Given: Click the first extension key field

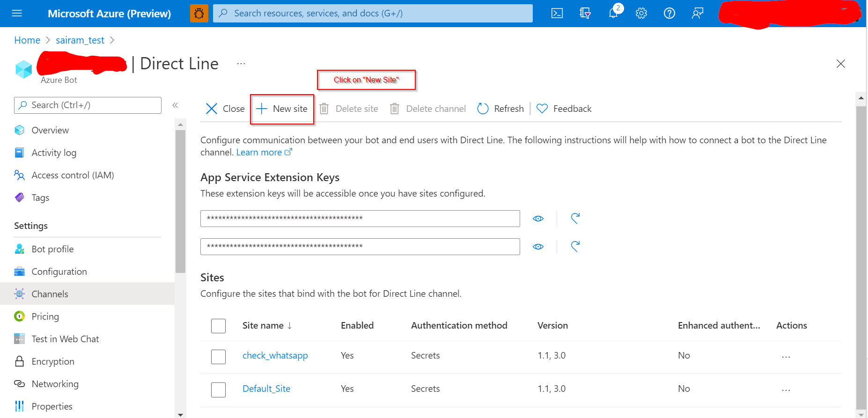Looking at the screenshot, I should (360, 219).
